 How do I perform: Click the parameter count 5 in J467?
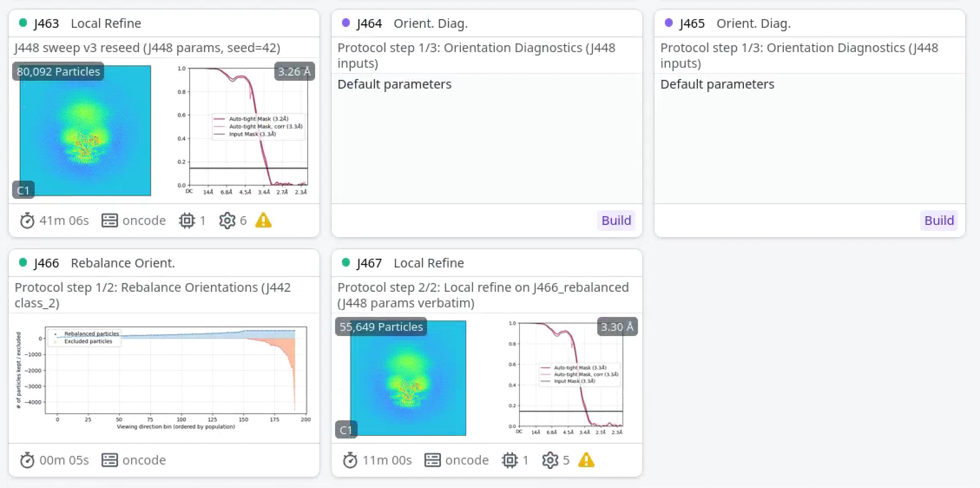(x=566, y=460)
